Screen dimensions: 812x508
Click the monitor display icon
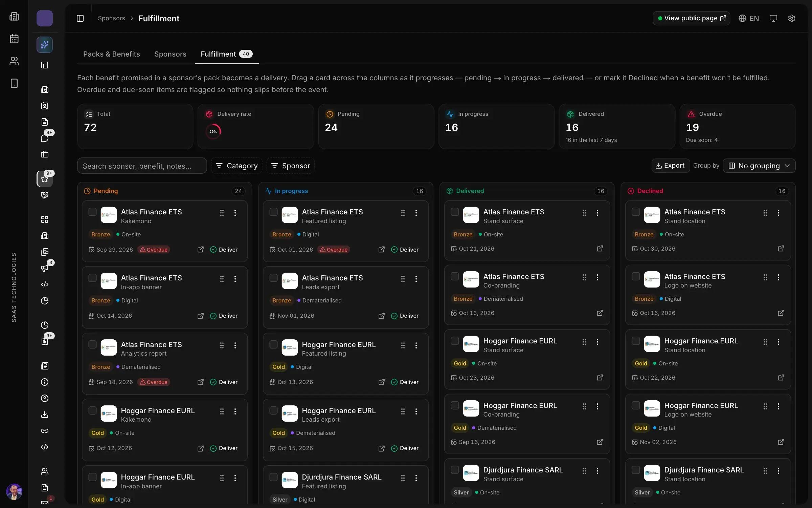pos(773,18)
